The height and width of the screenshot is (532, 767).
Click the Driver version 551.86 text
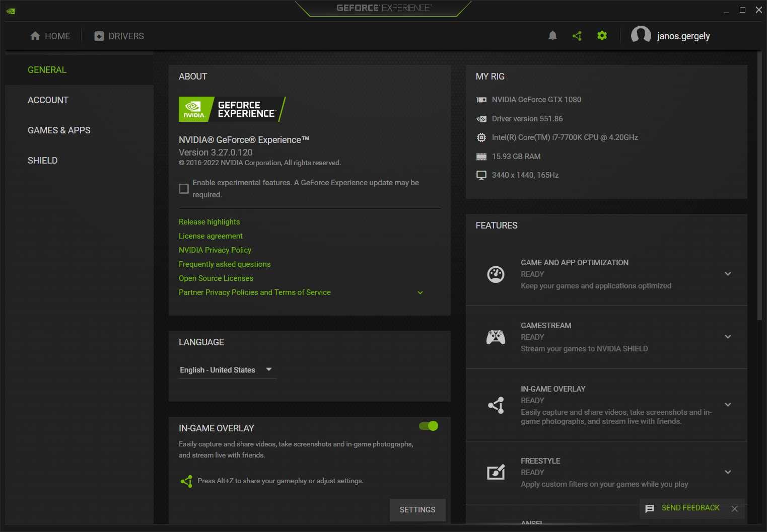point(527,119)
